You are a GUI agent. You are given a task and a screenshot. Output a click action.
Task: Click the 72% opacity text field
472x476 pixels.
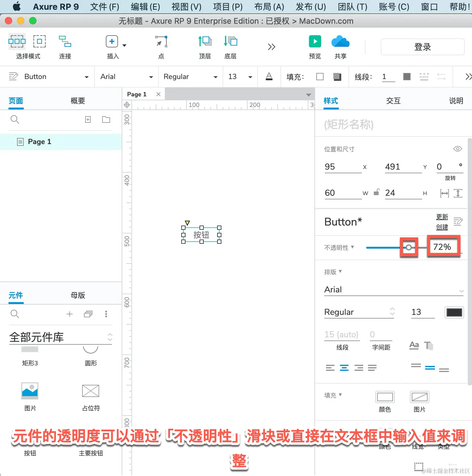point(443,247)
